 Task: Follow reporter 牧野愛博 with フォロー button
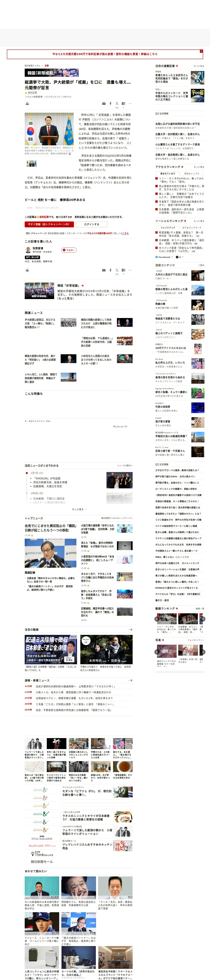[69, 250]
